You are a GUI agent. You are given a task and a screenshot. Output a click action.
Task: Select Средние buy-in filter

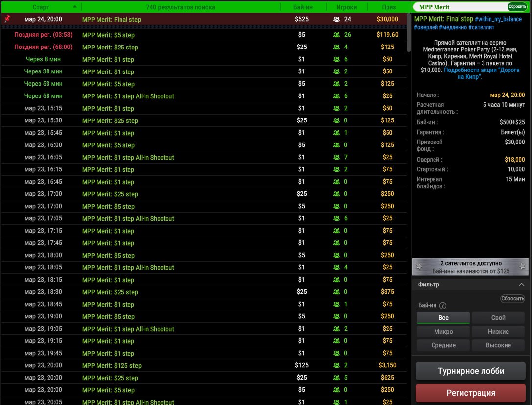pyautogui.click(x=443, y=345)
